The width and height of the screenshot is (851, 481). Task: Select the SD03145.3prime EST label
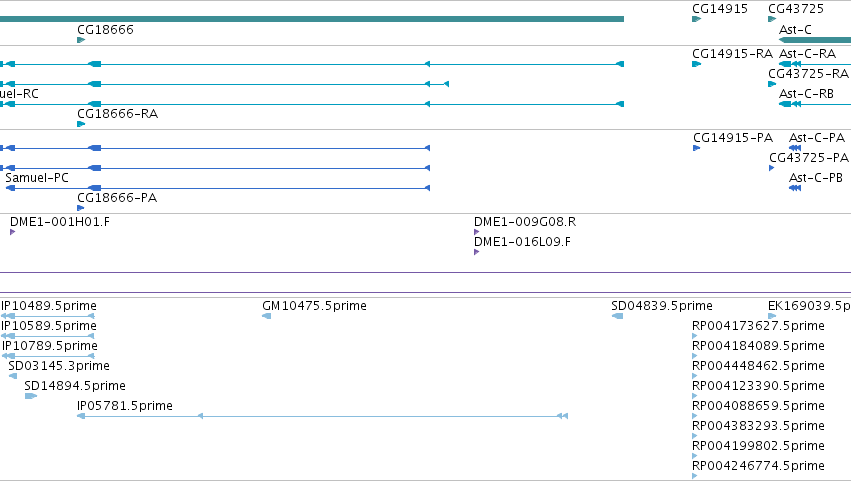pos(59,366)
